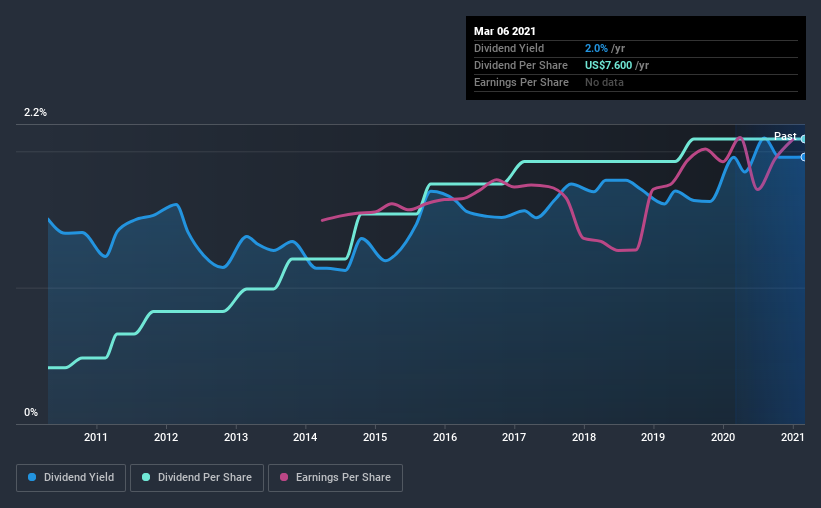Click the 2021 x-axis label
Image resolution: width=821 pixels, height=508 pixels.
[x=792, y=437]
